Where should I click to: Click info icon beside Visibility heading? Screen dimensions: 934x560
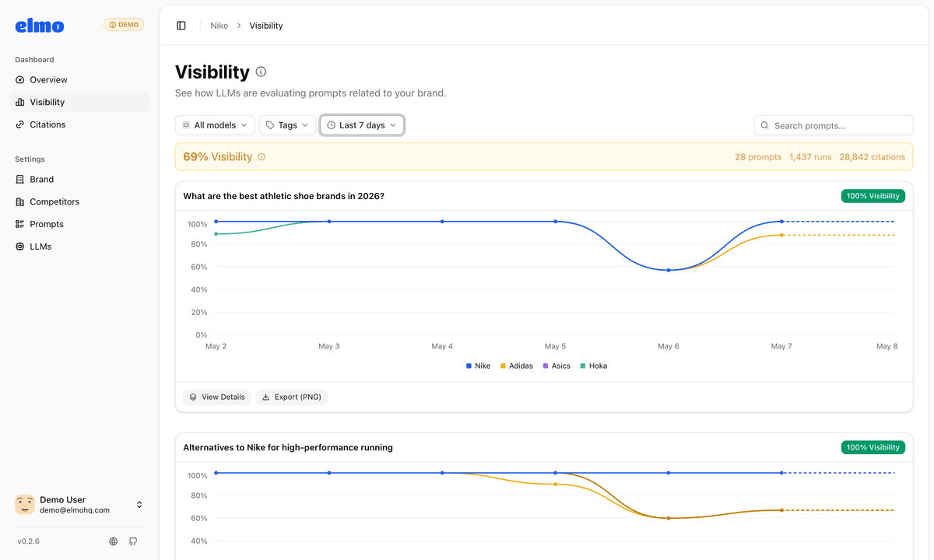[x=261, y=72]
